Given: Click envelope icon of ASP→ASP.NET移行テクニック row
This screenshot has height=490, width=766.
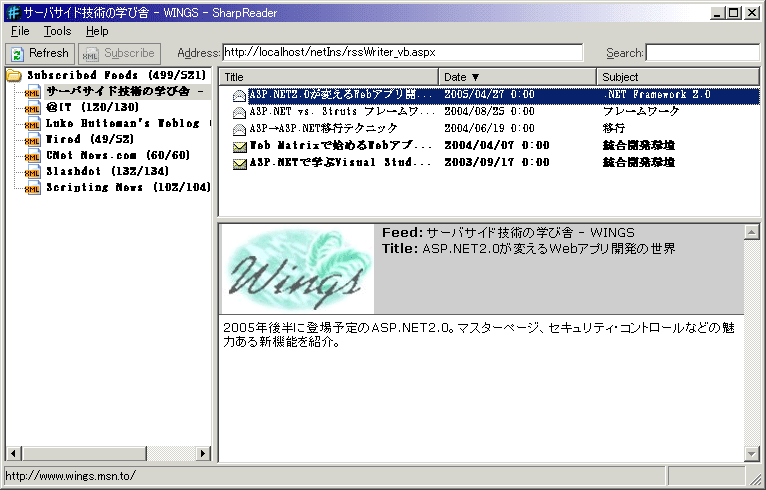Looking at the screenshot, I should click(x=239, y=129).
